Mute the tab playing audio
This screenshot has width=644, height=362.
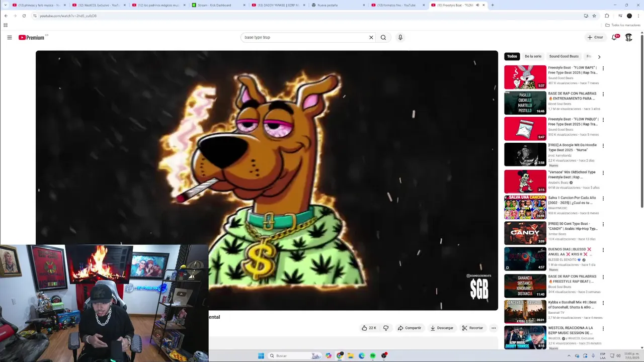pyautogui.click(x=477, y=5)
